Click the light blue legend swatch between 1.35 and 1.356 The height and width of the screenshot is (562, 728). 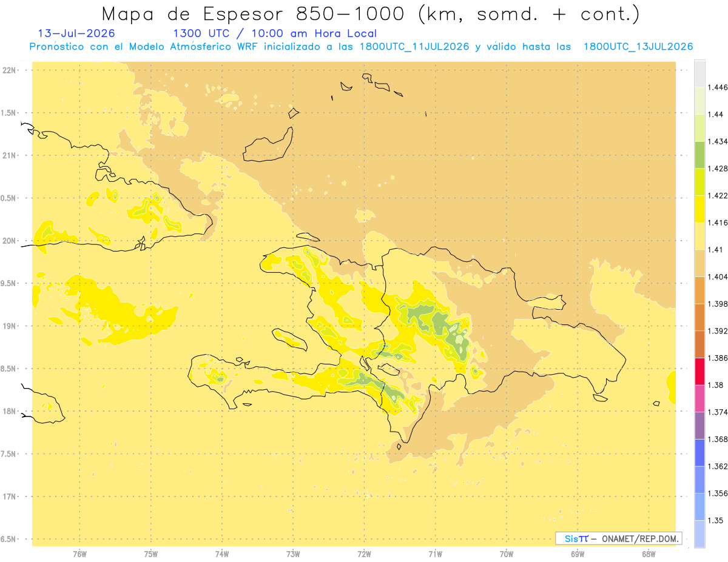coord(699,507)
